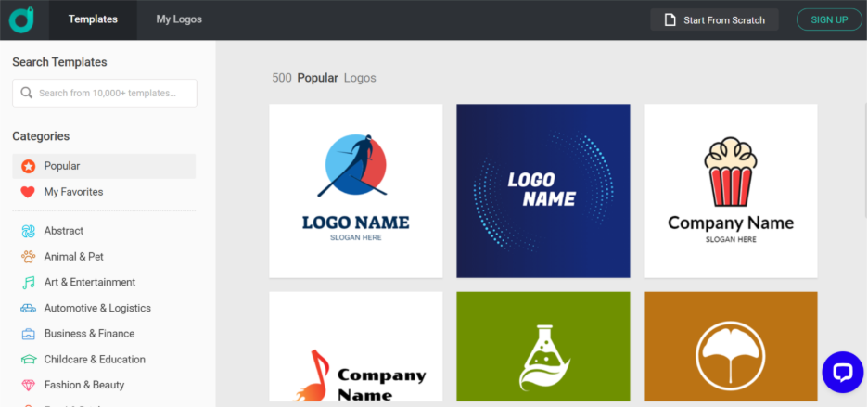This screenshot has height=407, width=868.
Task: Click the magnifying glass search icon
Action: coord(27,93)
